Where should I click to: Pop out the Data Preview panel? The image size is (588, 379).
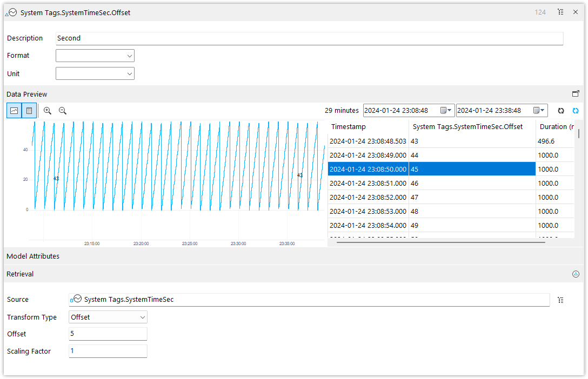click(576, 93)
